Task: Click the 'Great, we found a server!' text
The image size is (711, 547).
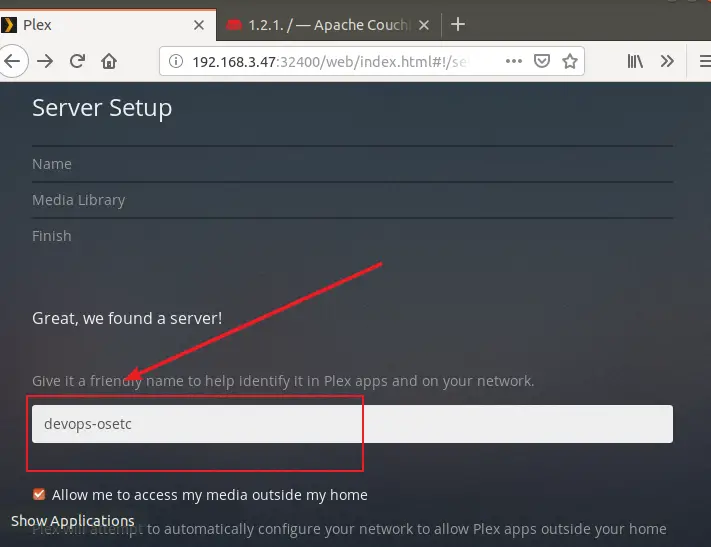Action: 127,318
